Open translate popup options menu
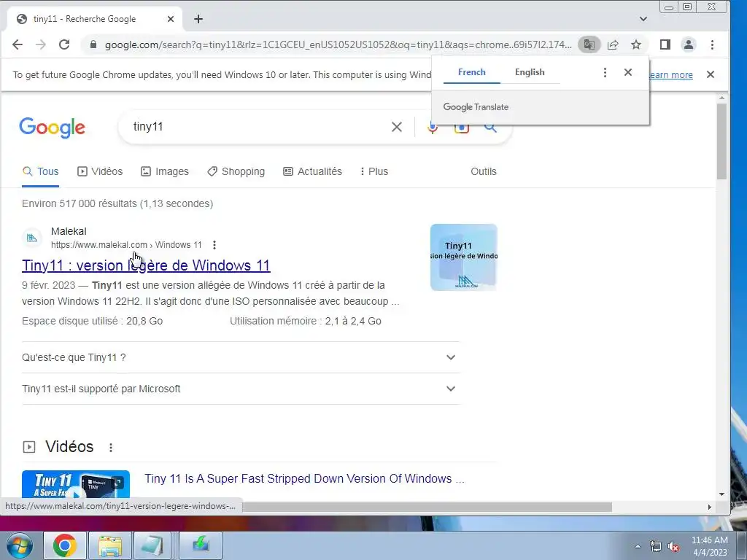The height and width of the screenshot is (560, 747). pos(605,72)
